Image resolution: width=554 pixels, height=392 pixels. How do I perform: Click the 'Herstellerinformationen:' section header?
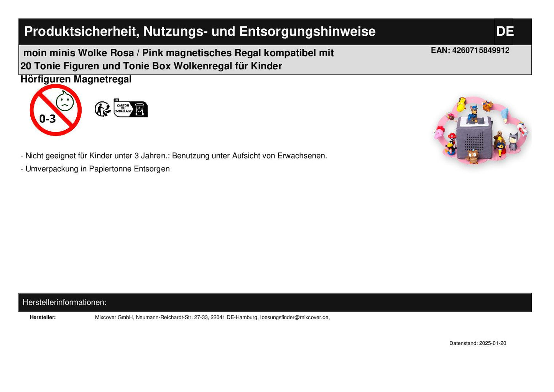tap(64, 302)
